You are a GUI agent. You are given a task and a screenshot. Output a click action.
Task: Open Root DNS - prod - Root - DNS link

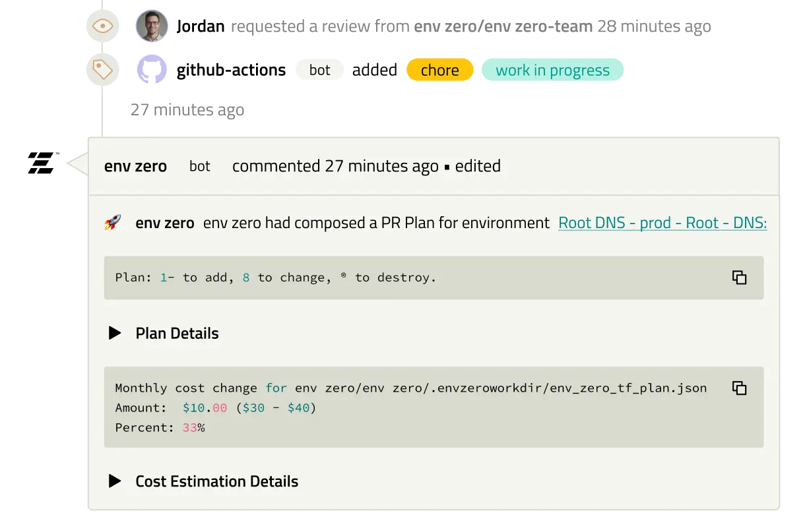pos(662,223)
